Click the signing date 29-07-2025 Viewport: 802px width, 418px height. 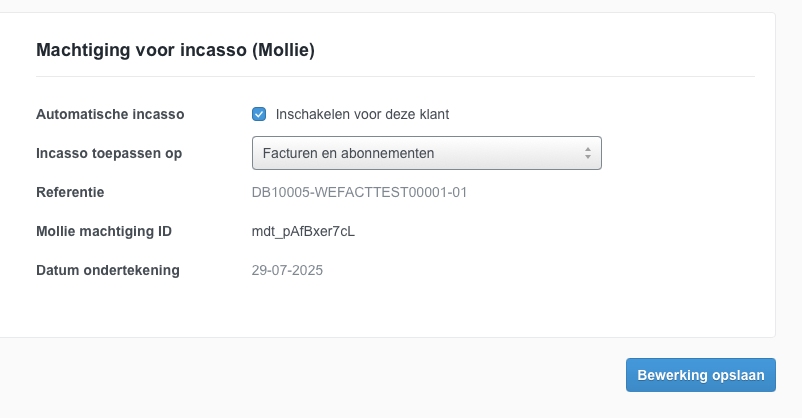point(287,270)
